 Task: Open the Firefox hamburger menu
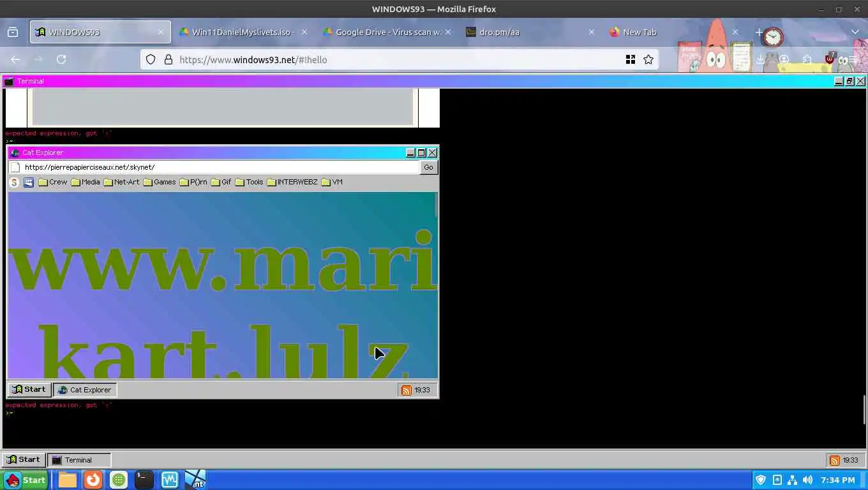852,59
